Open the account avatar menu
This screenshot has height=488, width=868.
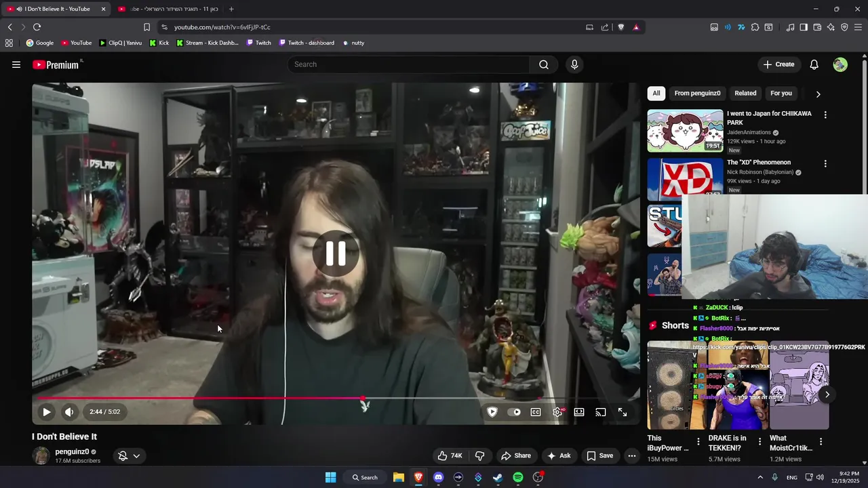pyautogui.click(x=840, y=64)
